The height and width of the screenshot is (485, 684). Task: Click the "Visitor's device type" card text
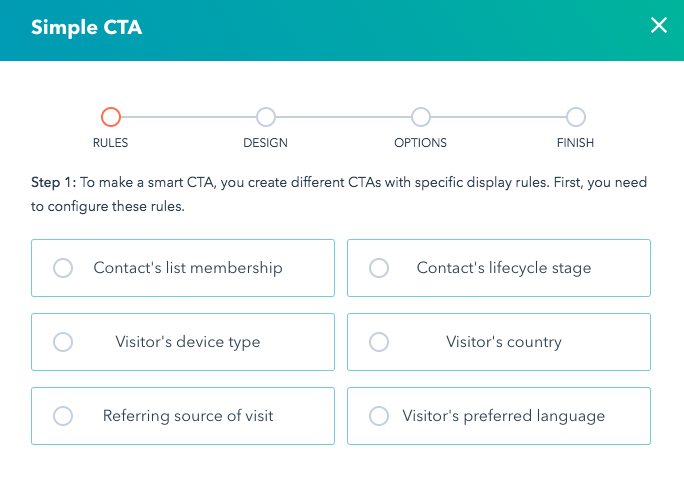click(188, 342)
